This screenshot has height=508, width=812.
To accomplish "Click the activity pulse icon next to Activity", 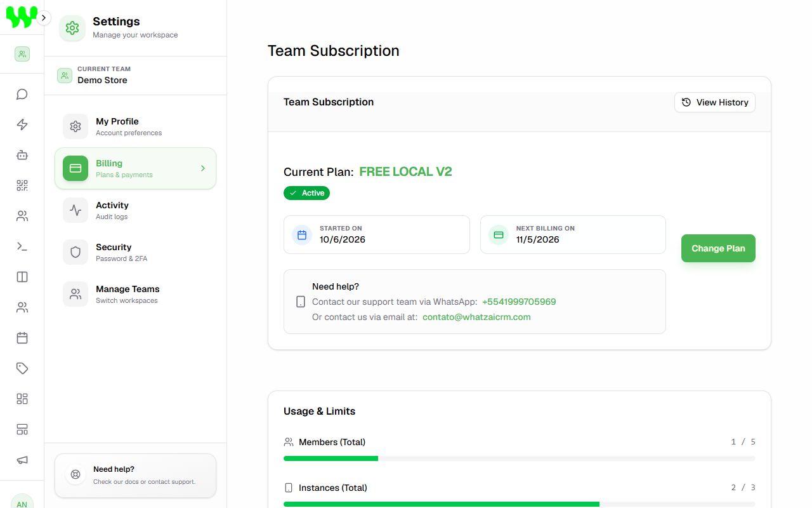I will point(75,210).
